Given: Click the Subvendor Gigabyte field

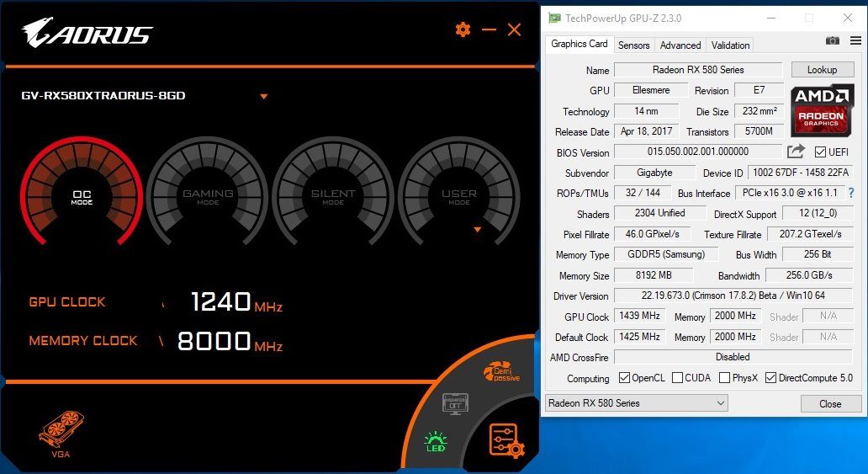Looking at the screenshot, I should (x=655, y=173).
